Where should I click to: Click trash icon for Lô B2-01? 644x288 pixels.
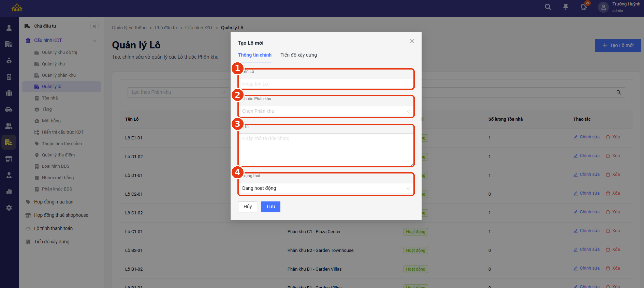tap(608, 249)
